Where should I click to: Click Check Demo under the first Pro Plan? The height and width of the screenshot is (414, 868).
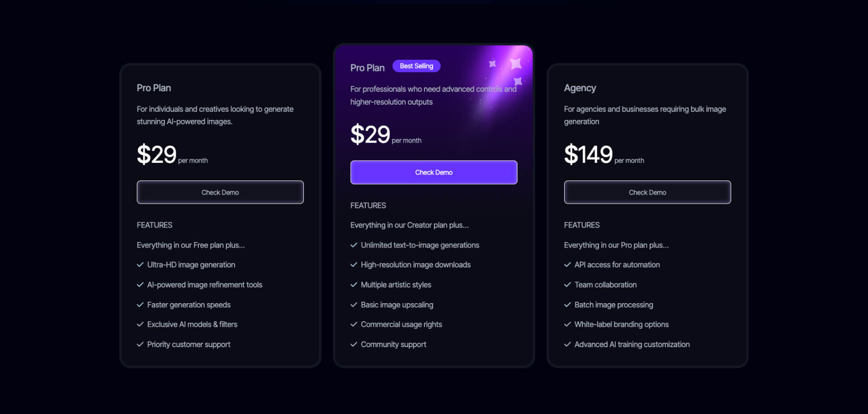pyautogui.click(x=220, y=192)
